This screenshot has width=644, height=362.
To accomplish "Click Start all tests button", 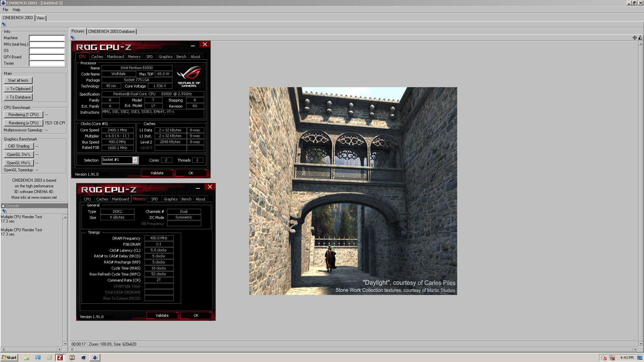I will [18, 80].
